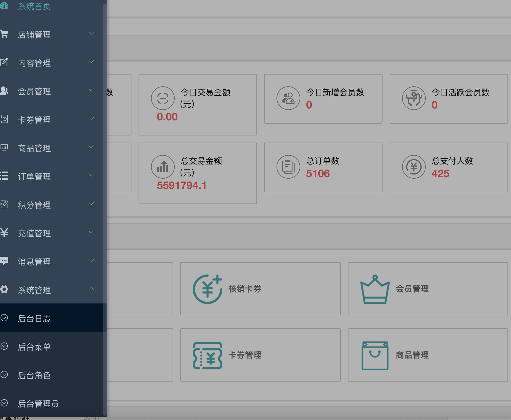Click the list icon beside 订单管理
The width and height of the screenshot is (511, 420).
point(4,176)
